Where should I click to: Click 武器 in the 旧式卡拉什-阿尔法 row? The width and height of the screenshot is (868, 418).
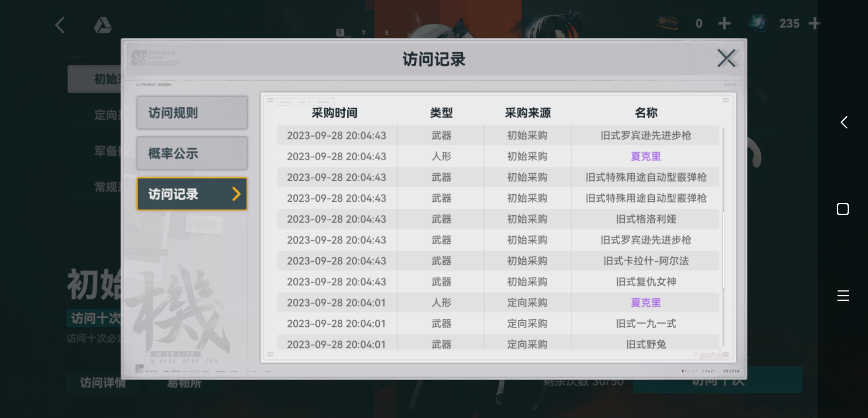pos(441,261)
